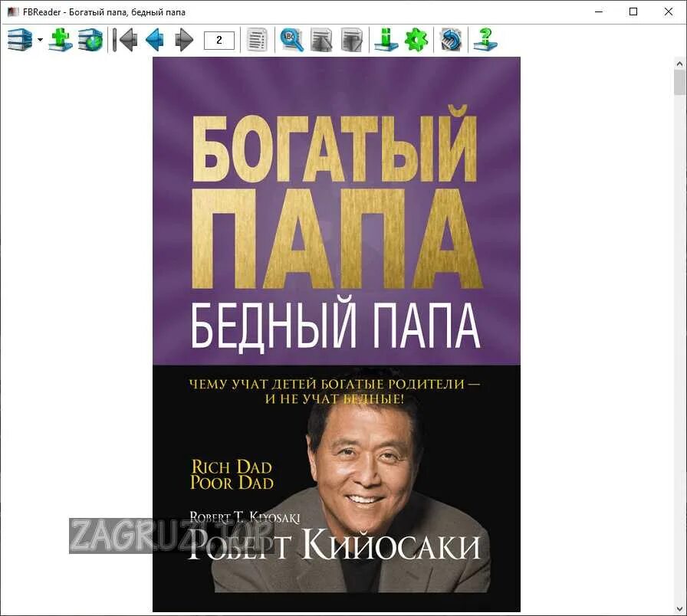687x616 pixels.
Task: Click the vertical scrollbar thumb
Action: tap(679, 82)
